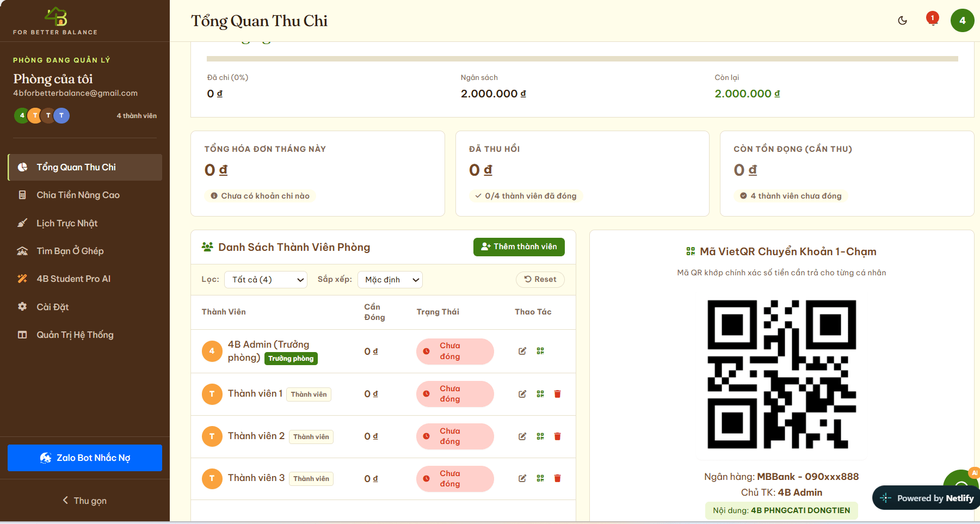The image size is (980, 524).
Task: Edit the Thành viên 2 row
Action: pyautogui.click(x=522, y=436)
